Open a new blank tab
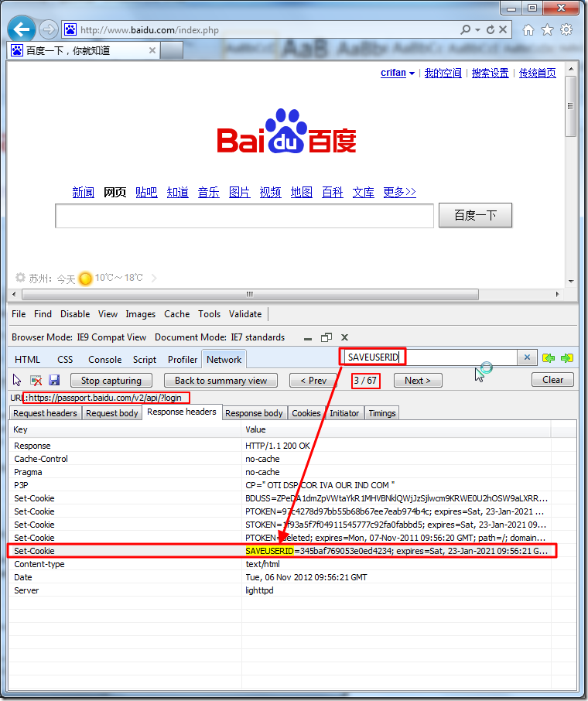This screenshot has width=588, height=701. (171, 50)
